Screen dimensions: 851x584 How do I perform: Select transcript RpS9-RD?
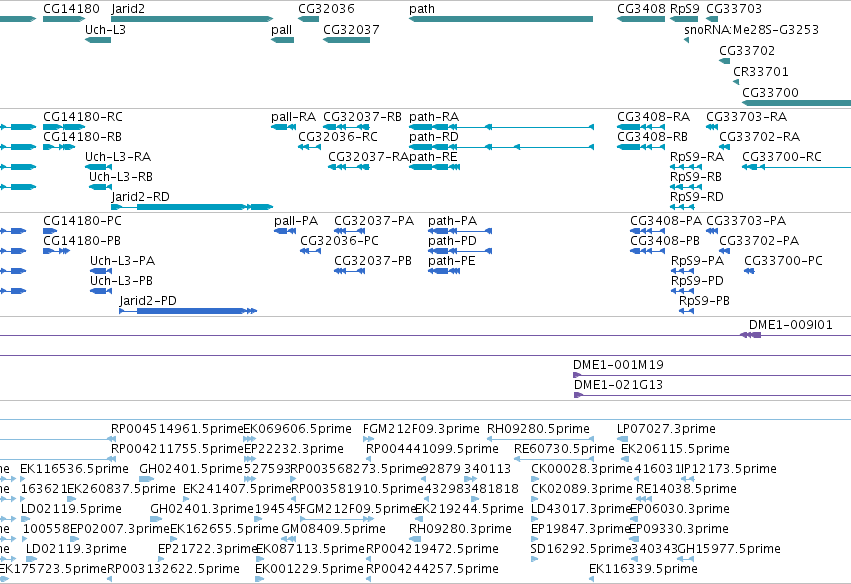coord(697,197)
